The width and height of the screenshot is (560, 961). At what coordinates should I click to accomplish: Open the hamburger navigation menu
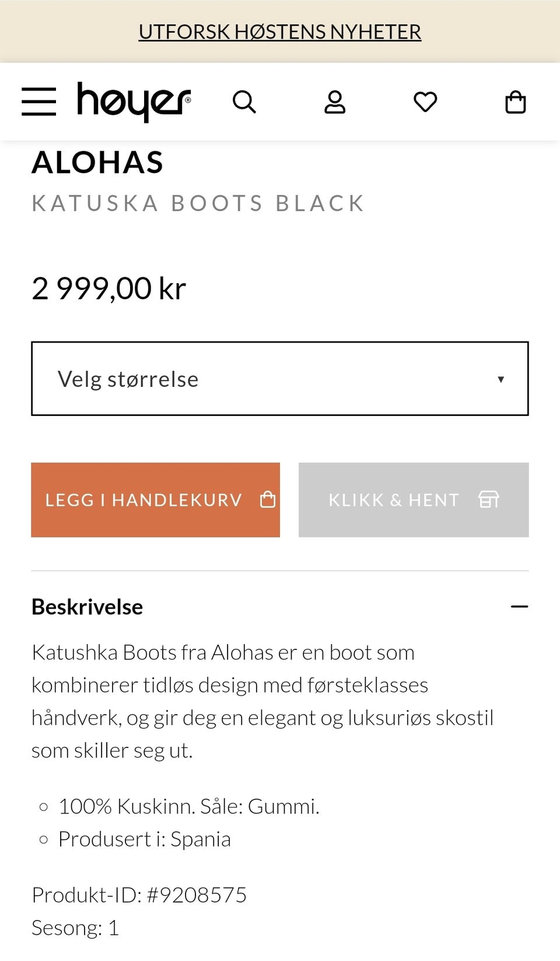(40, 101)
